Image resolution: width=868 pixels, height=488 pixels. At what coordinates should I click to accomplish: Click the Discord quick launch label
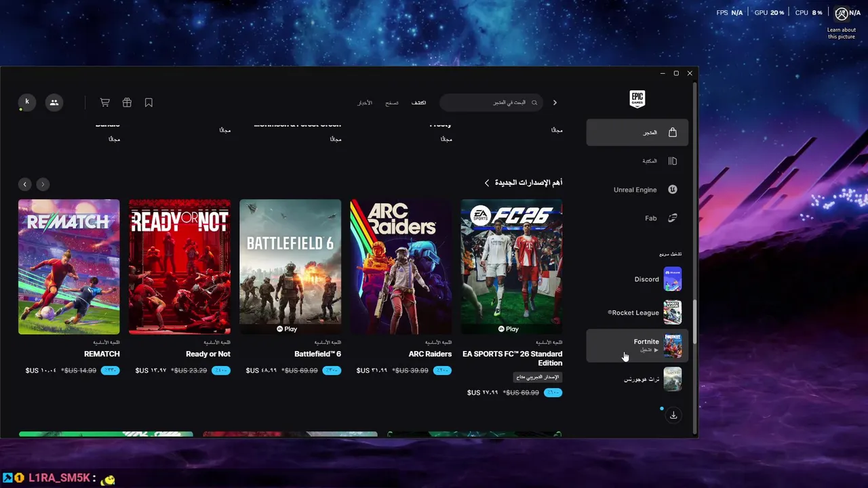(x=647, y=279)
